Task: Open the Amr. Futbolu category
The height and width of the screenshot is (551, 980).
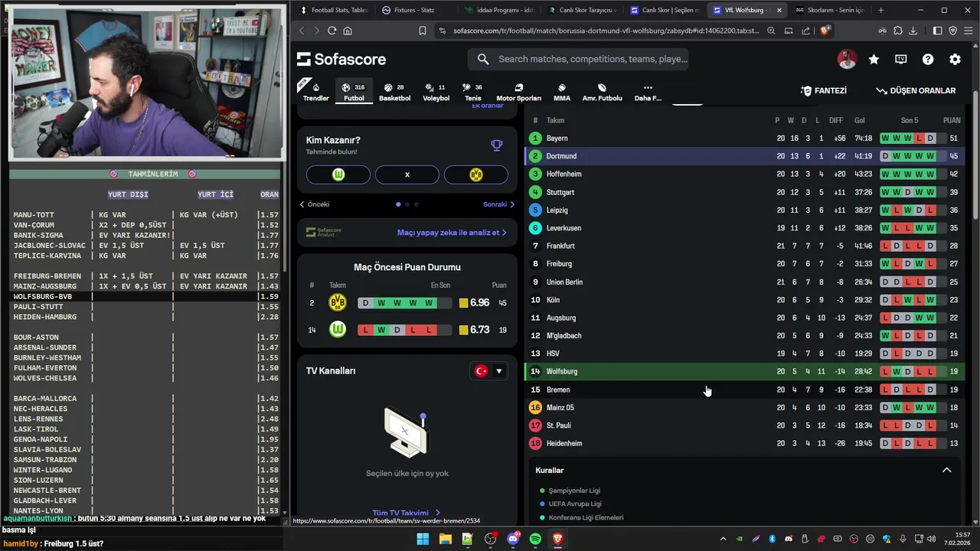Action: tap(601, 92)
